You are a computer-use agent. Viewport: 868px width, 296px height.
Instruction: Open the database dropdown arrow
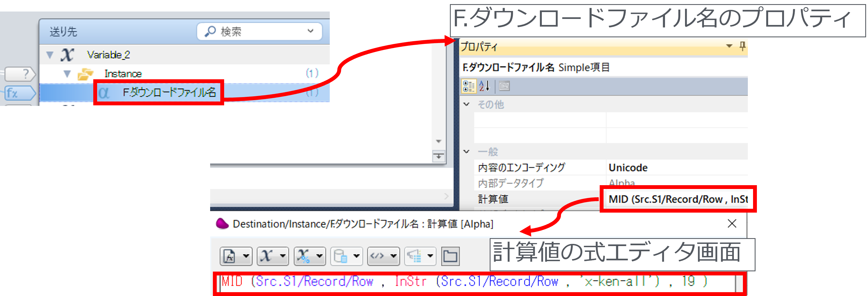tap(357, 256)
